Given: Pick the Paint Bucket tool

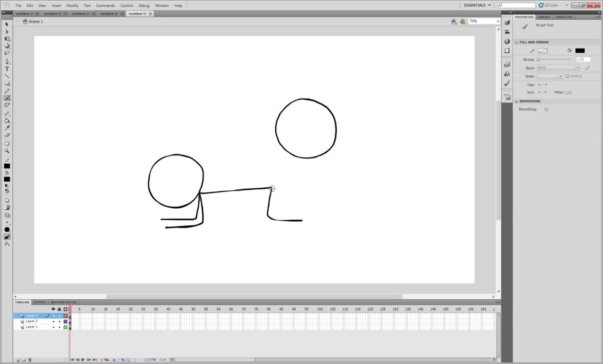Looking at the screenshot, I should click(7, 121).
